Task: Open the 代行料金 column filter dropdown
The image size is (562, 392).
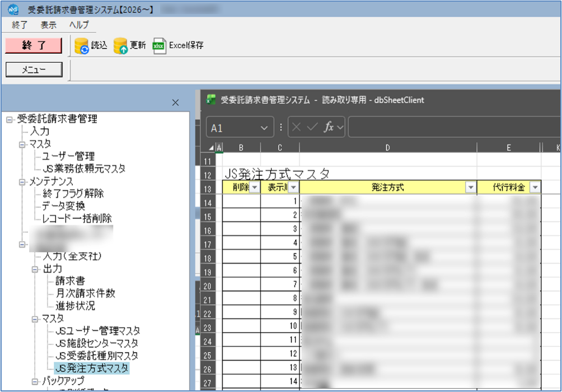Action: point(535,187)
